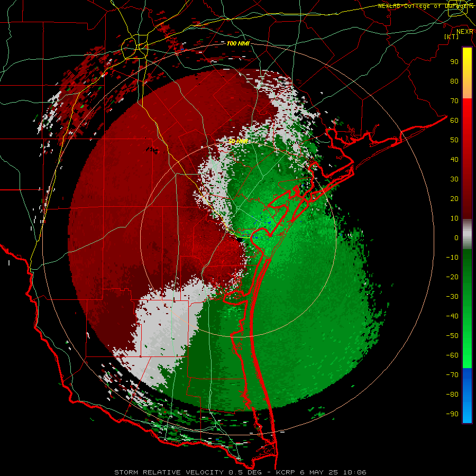Click the "10:06" timestamp in the caption
Viewport: 476px width, 476px height.
click(x=354, y=472)
